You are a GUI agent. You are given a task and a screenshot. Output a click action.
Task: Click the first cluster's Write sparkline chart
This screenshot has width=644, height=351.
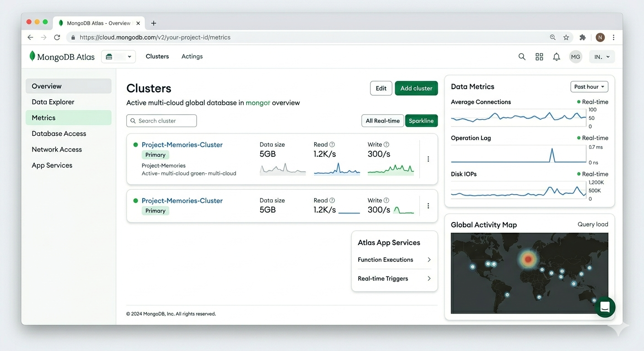tap(391, 170)
